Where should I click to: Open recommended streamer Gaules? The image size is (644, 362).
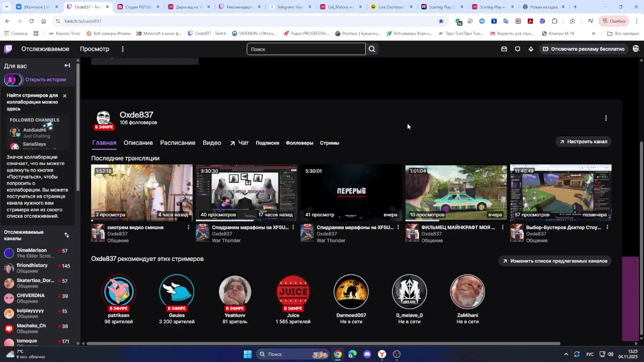coord(177,299)
